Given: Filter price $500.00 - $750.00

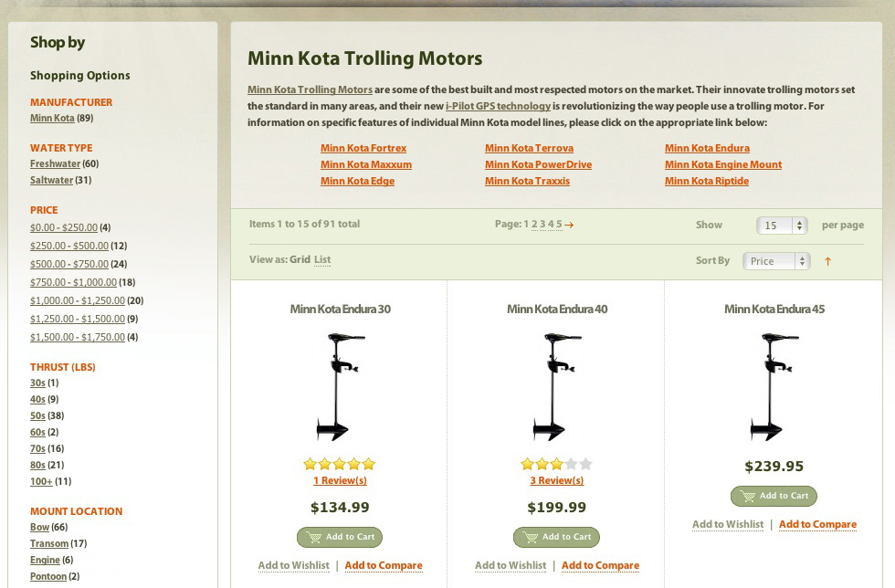Looking at the screenshot, I should point(69,264).
